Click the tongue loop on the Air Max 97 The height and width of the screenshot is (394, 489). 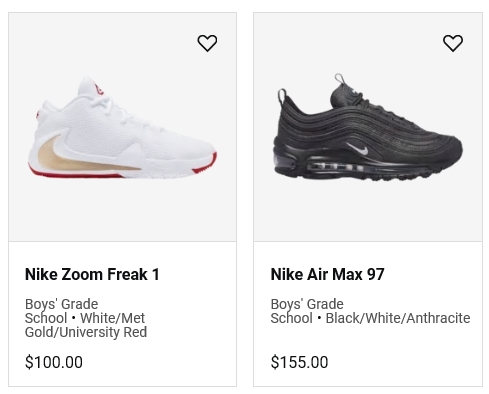(339, 79)
